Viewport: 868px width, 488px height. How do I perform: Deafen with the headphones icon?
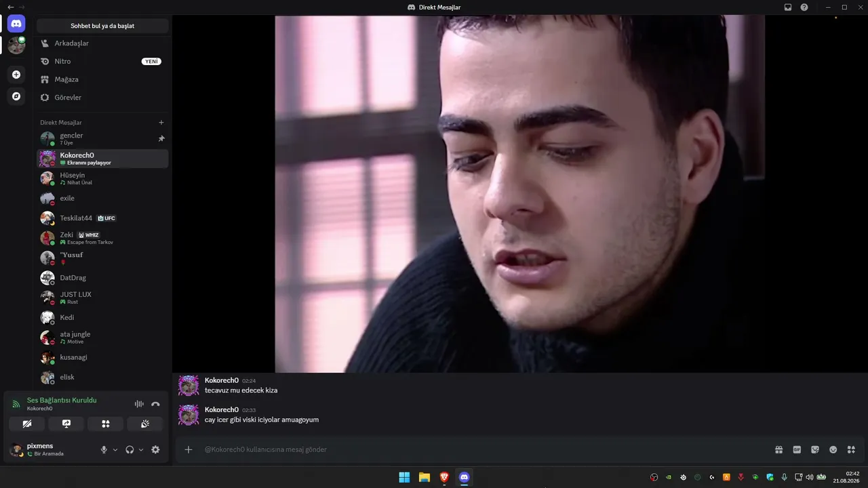(x=130, y=450)
